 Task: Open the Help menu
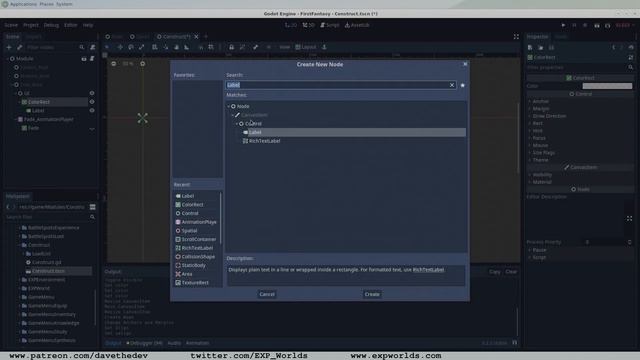click(88, 25)
